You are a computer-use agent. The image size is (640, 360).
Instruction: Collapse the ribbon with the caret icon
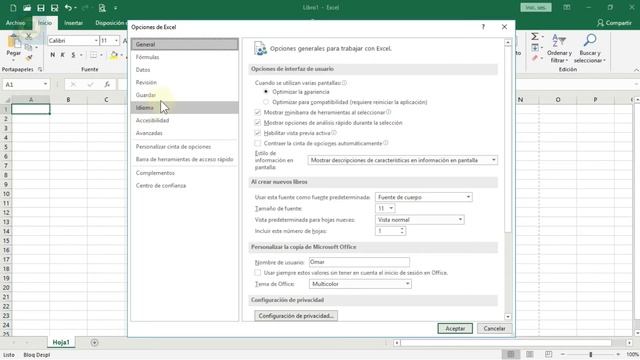click(636, 70)
